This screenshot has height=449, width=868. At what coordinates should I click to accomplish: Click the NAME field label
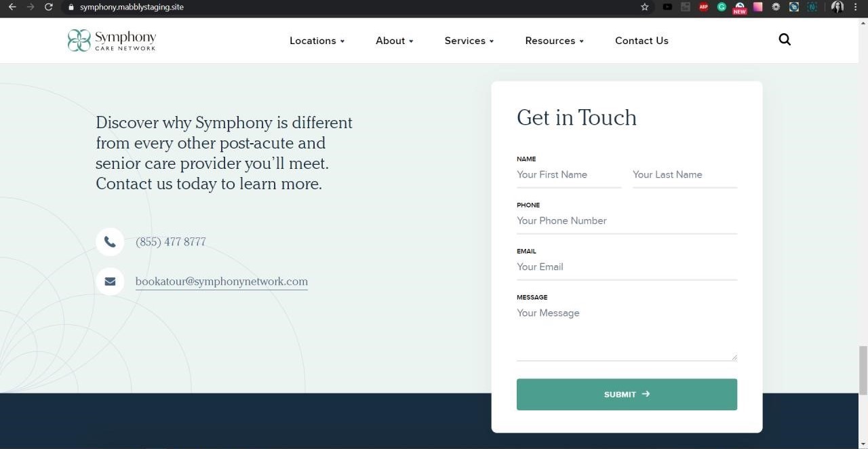526,159
